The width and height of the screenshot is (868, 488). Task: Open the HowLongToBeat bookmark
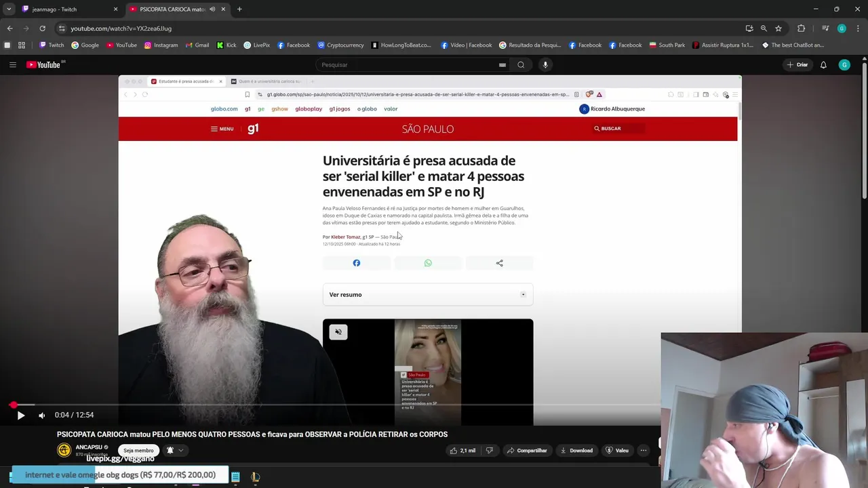[401, 45]
